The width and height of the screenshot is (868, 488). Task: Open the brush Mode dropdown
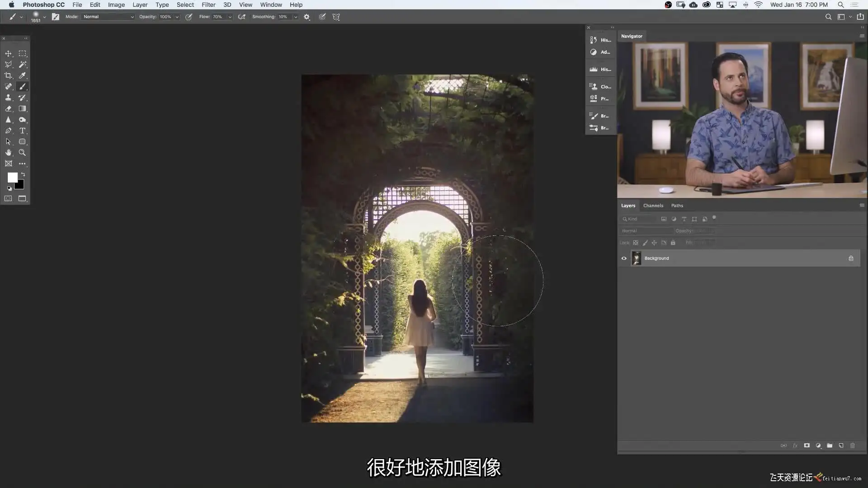click(108, 17)
